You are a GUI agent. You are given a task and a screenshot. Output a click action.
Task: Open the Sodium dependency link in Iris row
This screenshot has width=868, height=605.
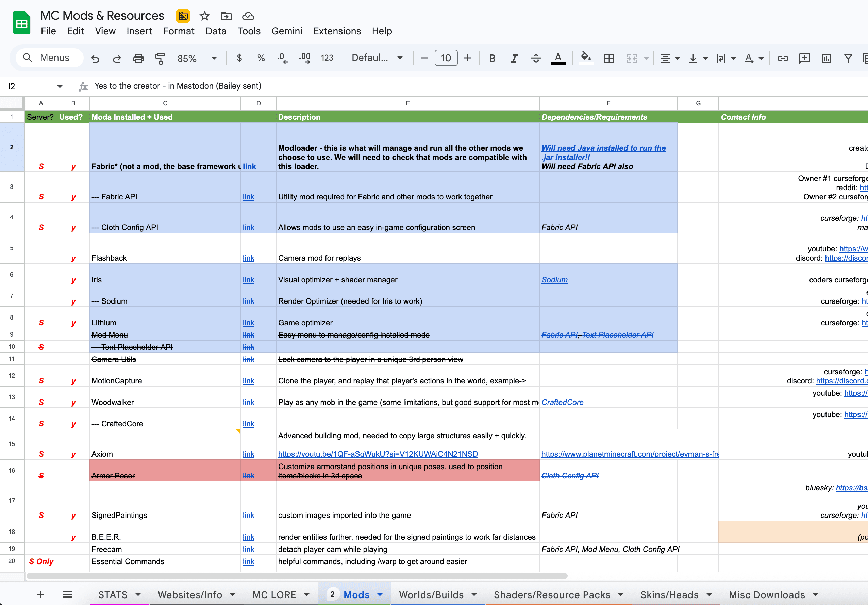[x=554, y=280]
